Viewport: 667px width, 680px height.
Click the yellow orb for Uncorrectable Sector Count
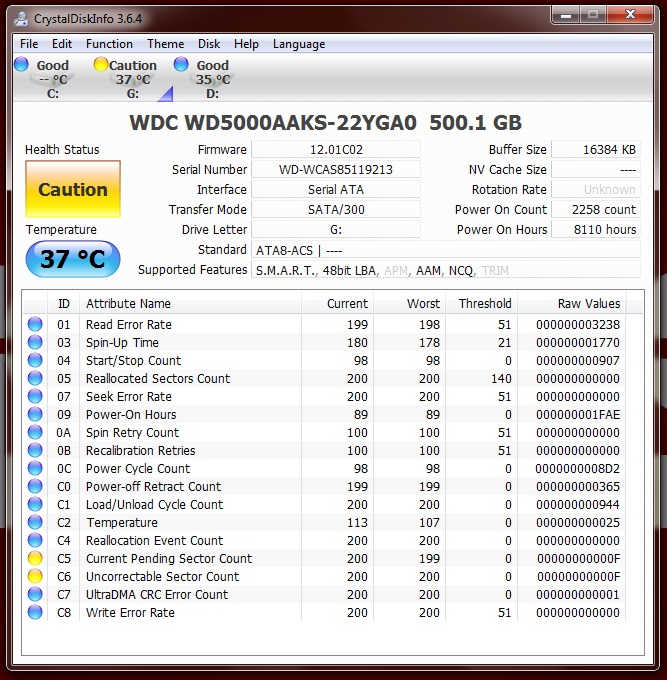coord(35,576)
